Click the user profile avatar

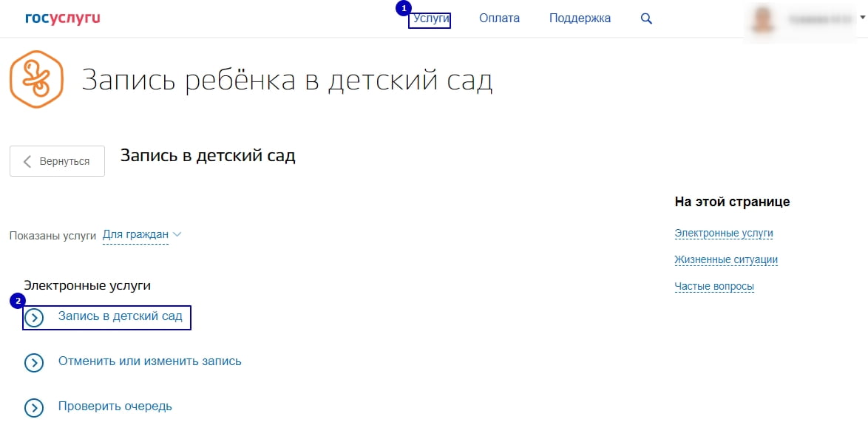(763, 19)
